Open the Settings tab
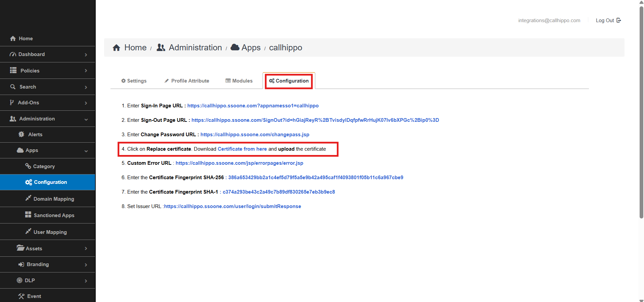Screen dimensions: 644x302 [x=134, y=81]
